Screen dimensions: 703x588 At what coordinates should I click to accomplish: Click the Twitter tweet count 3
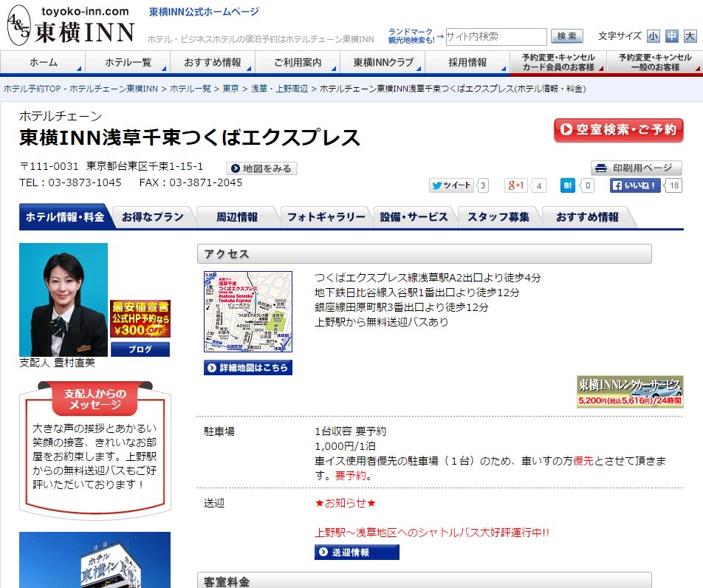(482, 185)
